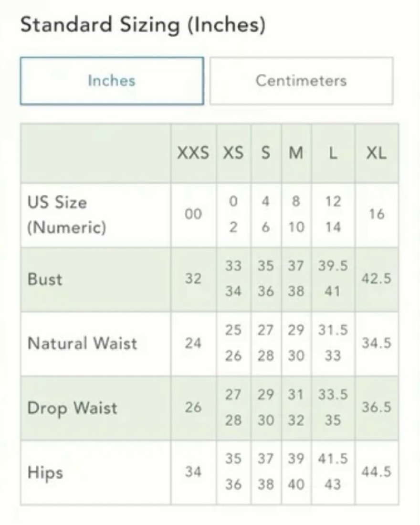Click the US Size (Numeric) row label
The width and height of the screenshot is (420, 525).
(67, 215)
